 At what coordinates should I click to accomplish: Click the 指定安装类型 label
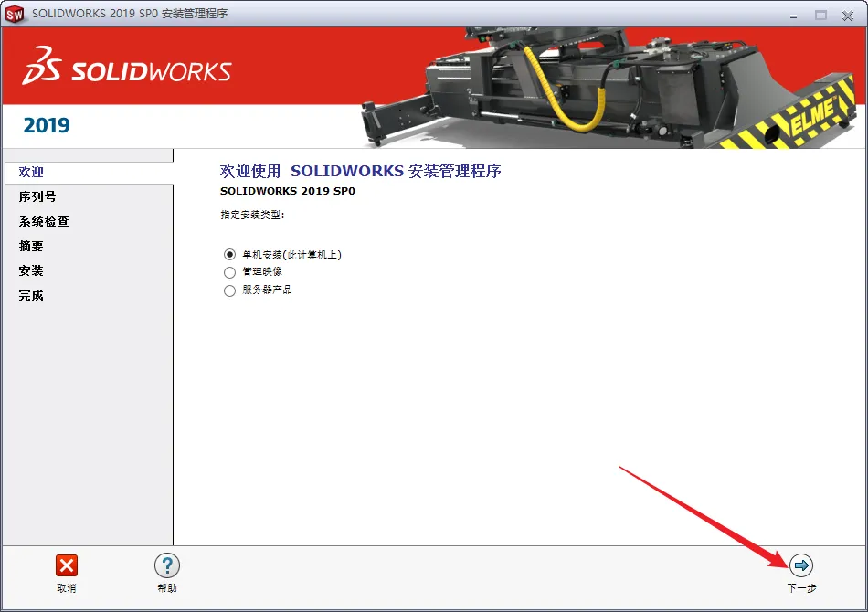pyautogui.click(x=252, y=215)
